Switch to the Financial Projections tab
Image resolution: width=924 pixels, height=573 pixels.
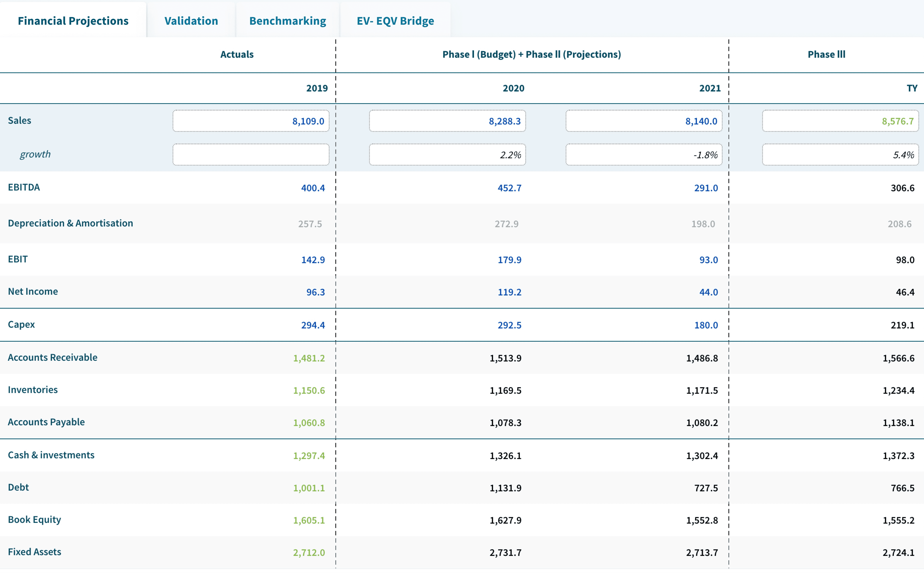click(x=73, y=21)
